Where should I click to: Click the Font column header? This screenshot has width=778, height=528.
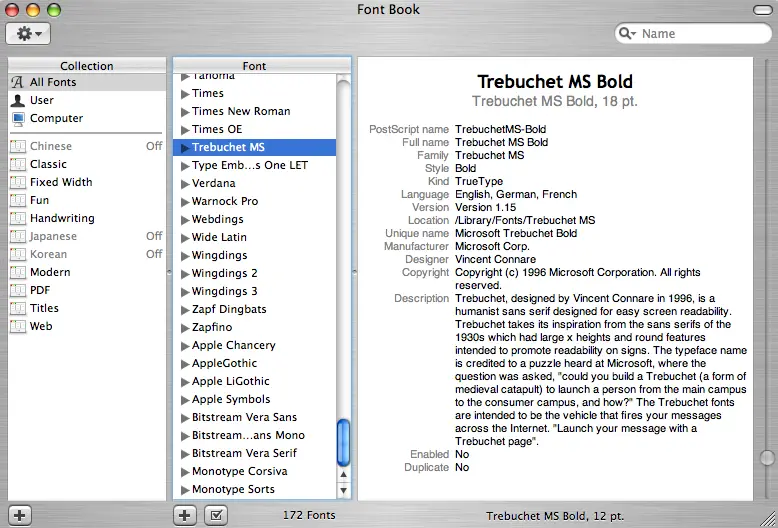click(255, 66)
